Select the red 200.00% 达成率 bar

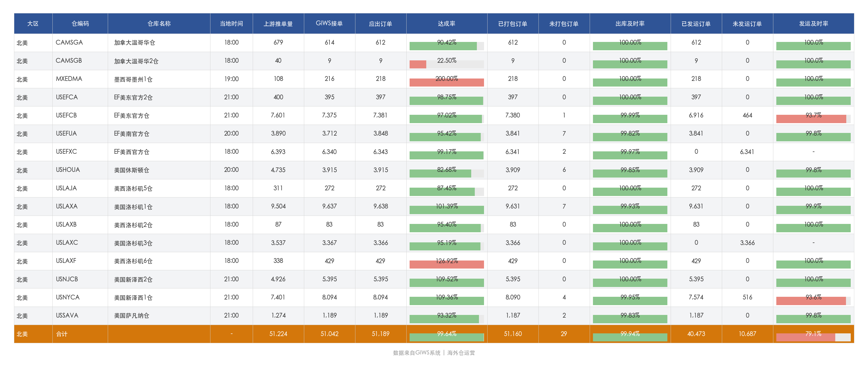click(x=447, y=82)
